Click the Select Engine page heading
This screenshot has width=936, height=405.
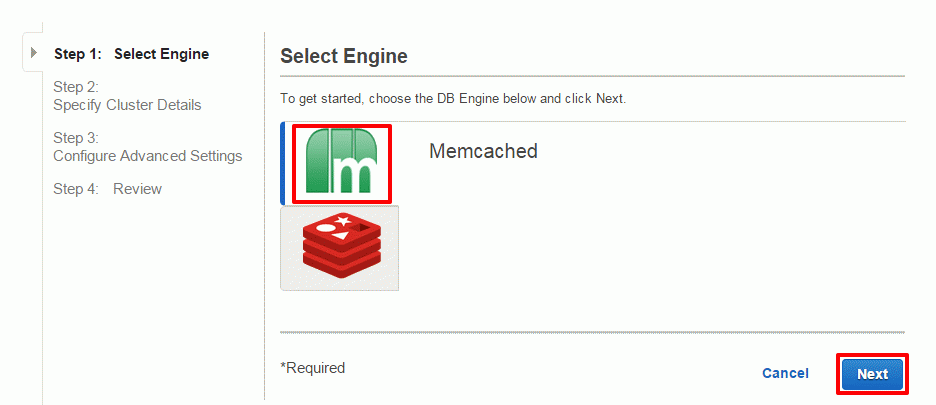point(344,56)
